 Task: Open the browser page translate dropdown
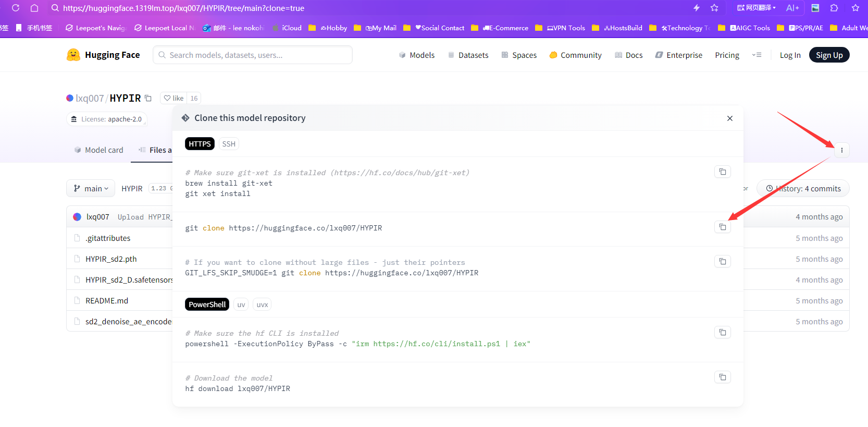pos(757,8)
